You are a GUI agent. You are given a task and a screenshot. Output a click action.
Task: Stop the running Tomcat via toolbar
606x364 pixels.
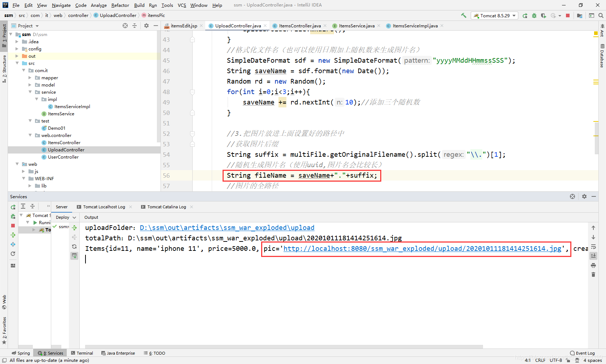click(x=568, y=15)
